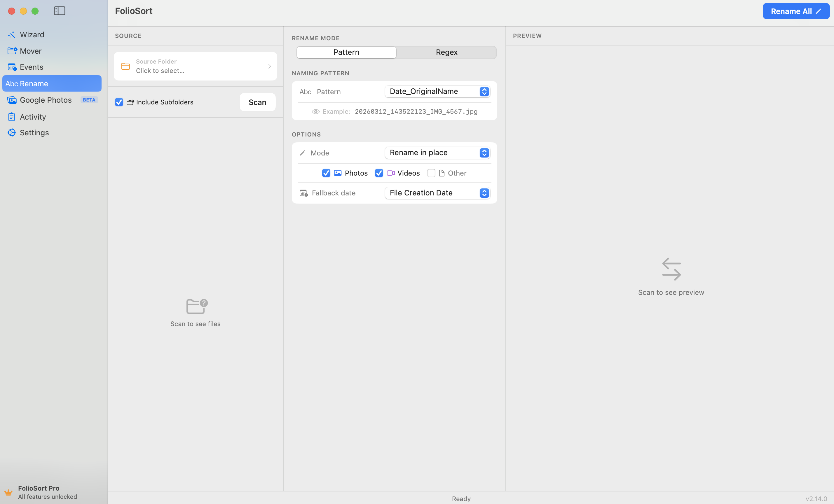Click the FolioSort window title
Screen dimensions: 834x504
[134, 11]
